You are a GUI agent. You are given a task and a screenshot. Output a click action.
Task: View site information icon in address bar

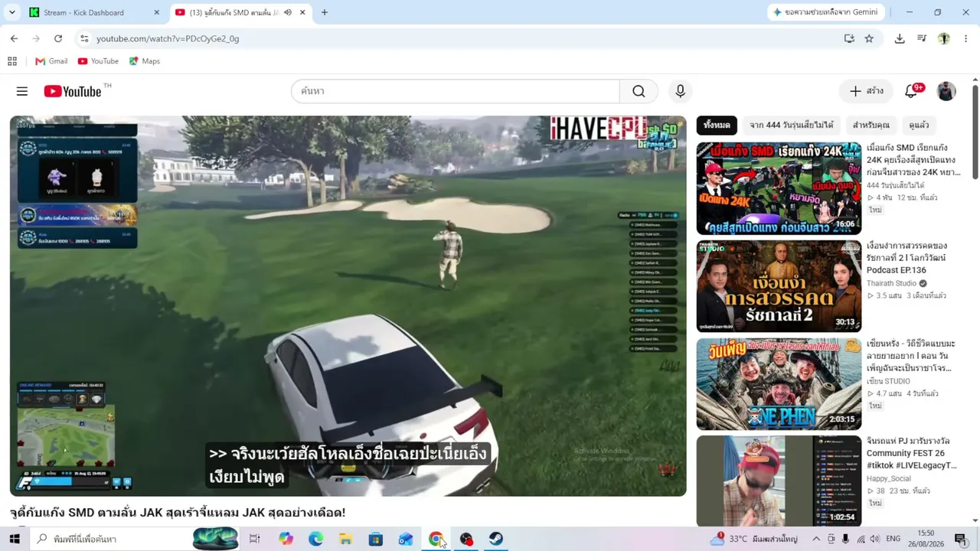[x=84, y=38]
